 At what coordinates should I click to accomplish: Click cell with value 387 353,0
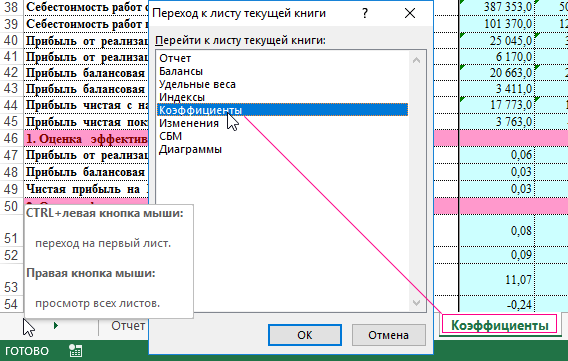[x=497, y=7]
